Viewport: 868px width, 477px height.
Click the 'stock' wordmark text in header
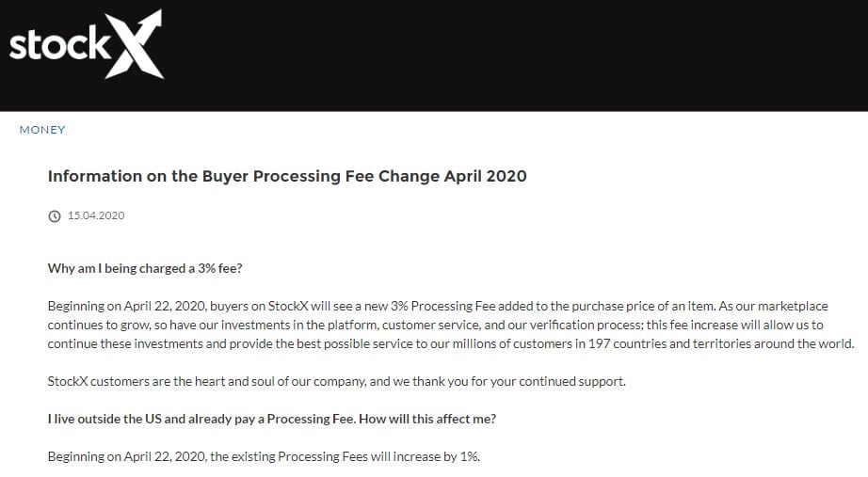(60, 44)
